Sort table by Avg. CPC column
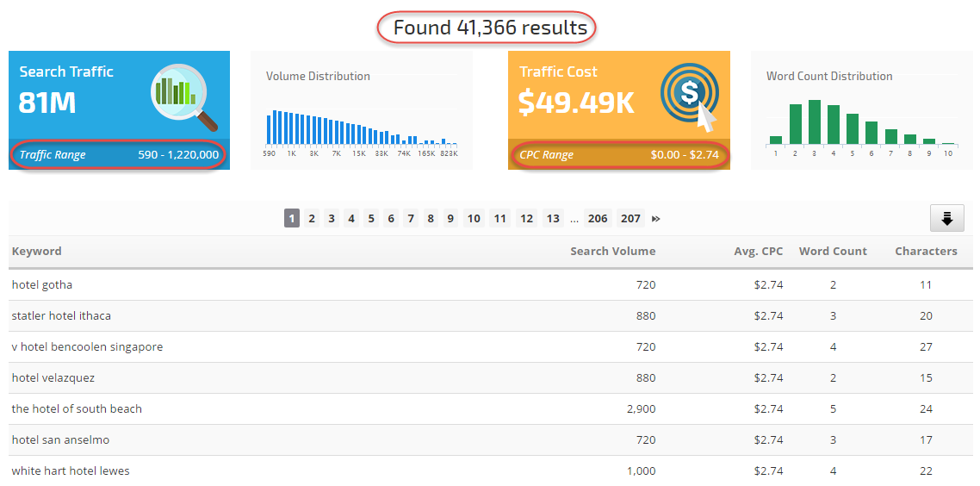Viewport: 980px width, 486px height. click(760, 252)
